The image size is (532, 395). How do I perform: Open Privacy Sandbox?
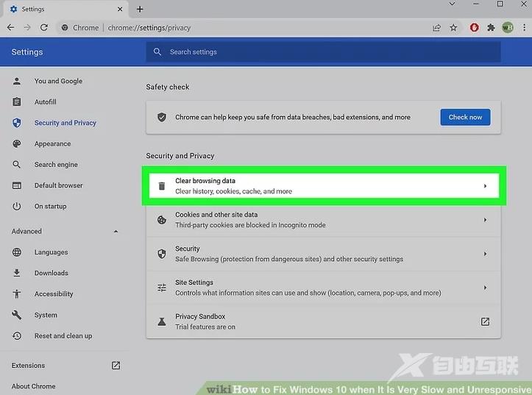[323, 321]
